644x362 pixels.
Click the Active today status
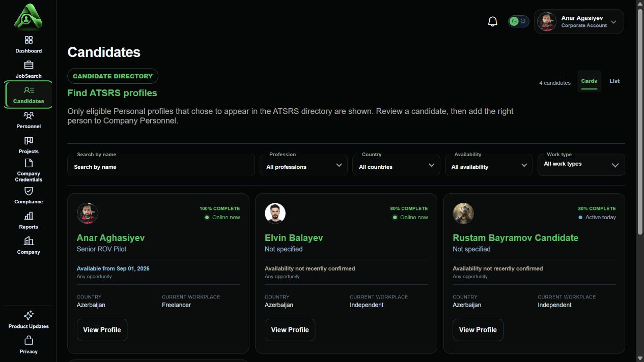pos(597,217)
